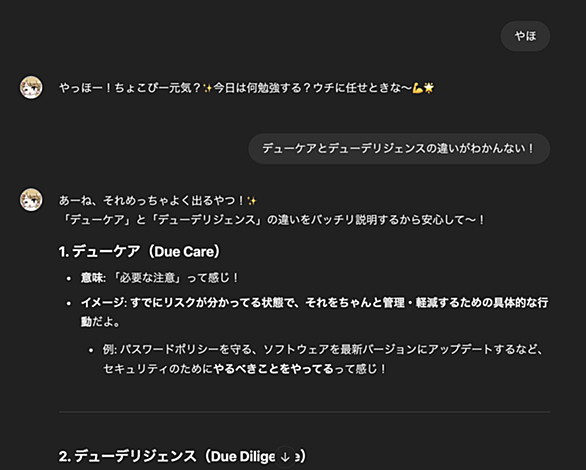This screenshot has width=586, height=470.
Task: Click the phrase ウチに任せときな〜
Action: [362, 88]
